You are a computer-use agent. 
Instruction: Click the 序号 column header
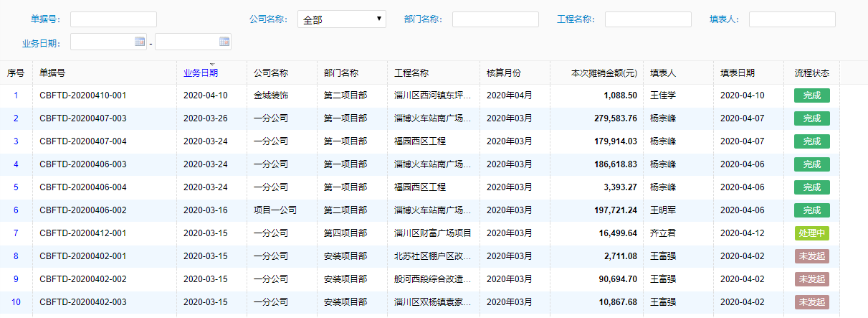click(16, 73)
